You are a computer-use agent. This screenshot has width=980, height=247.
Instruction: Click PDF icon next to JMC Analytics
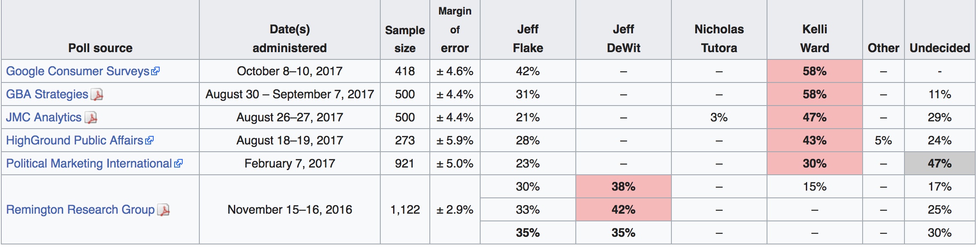[x=91, y=118]
